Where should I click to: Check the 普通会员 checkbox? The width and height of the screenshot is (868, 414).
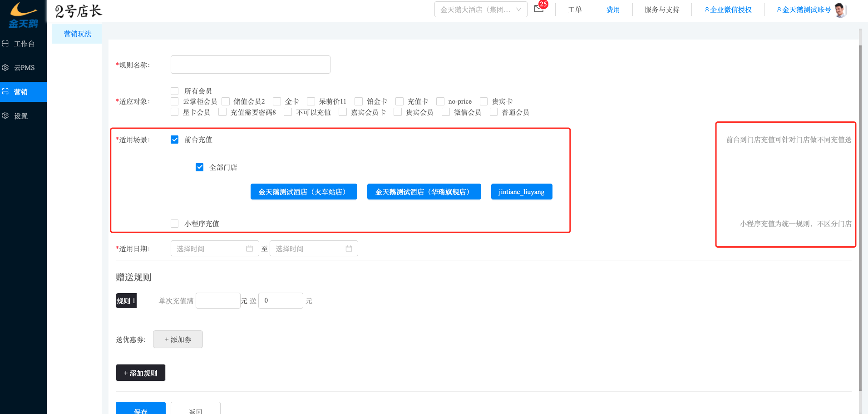pyautogui.click(x=494, y=112)
